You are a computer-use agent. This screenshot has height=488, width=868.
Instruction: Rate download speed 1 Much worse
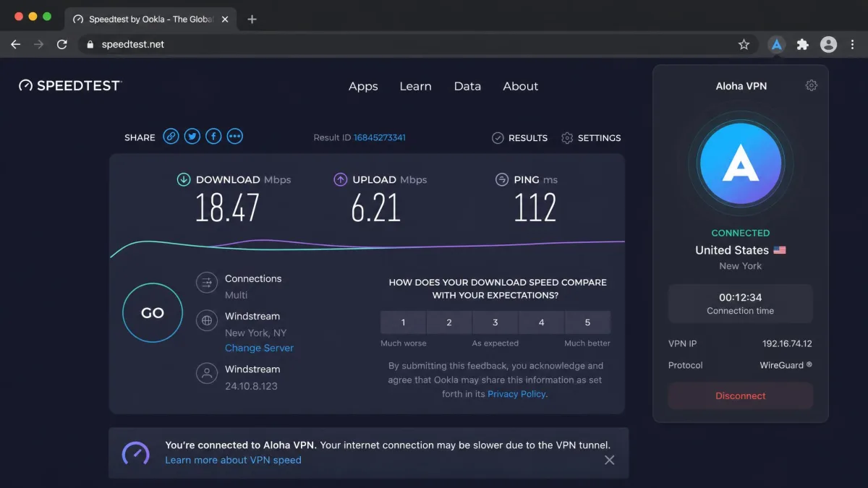[404, 322]
